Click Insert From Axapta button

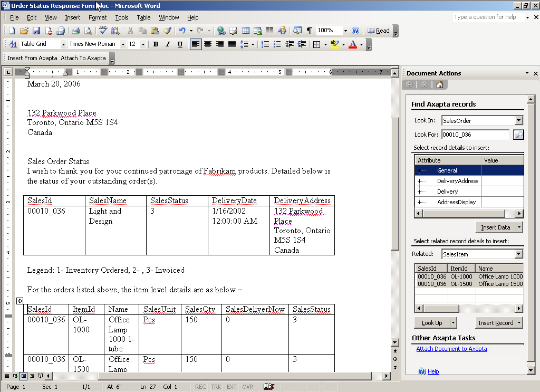point(32,58)
